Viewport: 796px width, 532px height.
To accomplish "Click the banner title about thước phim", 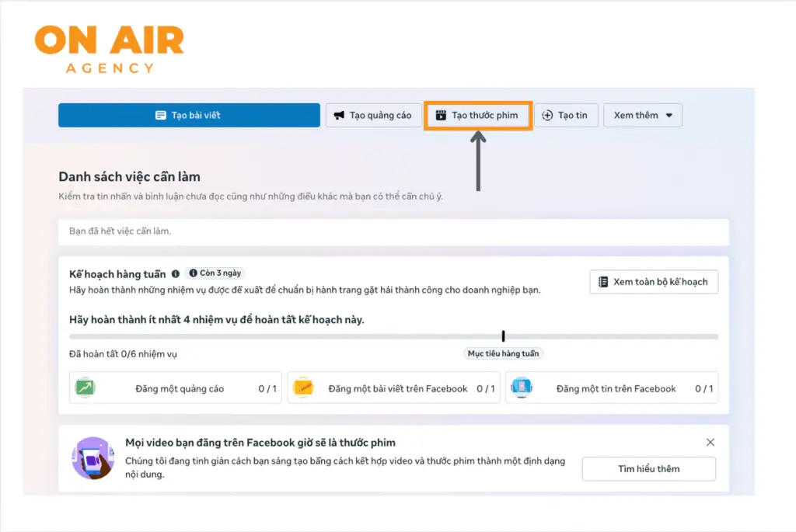I will click(x=260, y=443).
